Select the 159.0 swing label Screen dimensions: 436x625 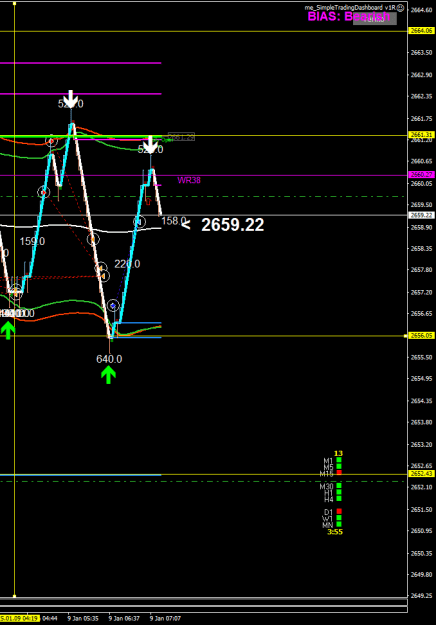click(x=32, y=241)
